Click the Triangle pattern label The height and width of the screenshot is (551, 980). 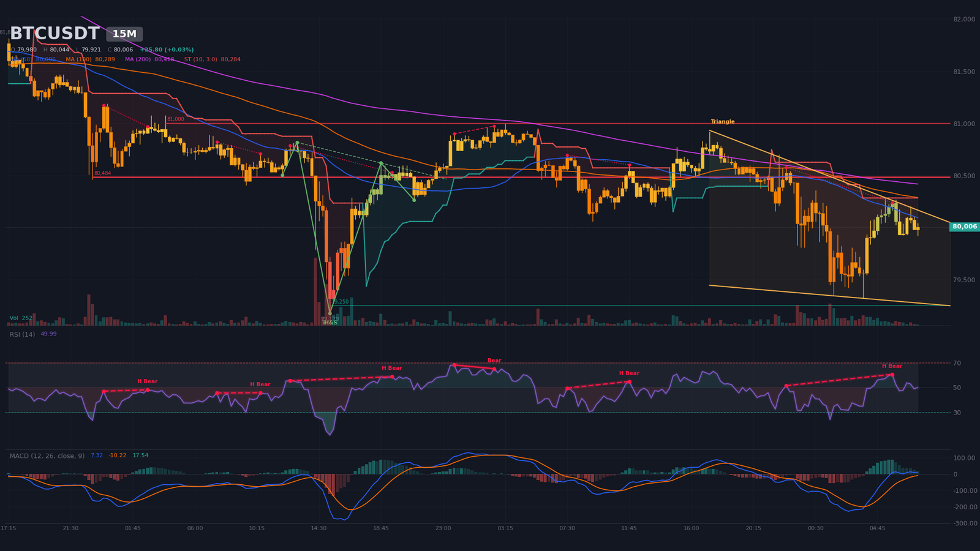point(723,122)
